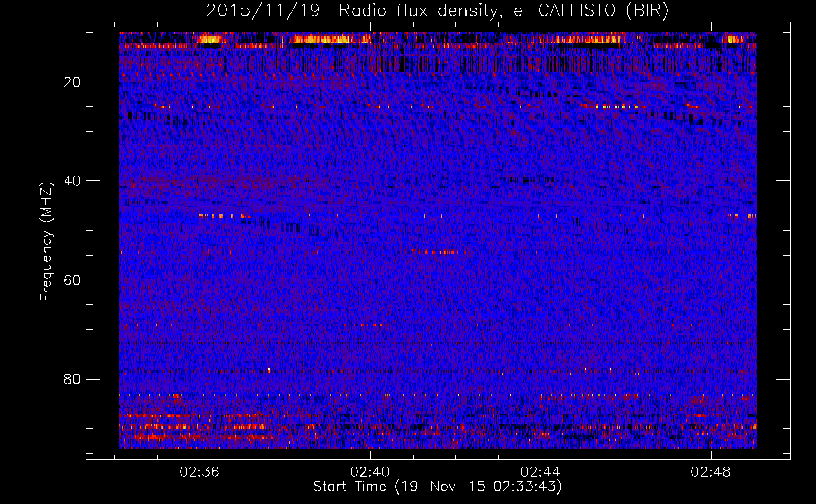The height and width of the screenshot is (504, 816).
Task: Click the plot title '2015/11/19 Radio flux density'
Action: pyautogui.click(x=437, y=10)
